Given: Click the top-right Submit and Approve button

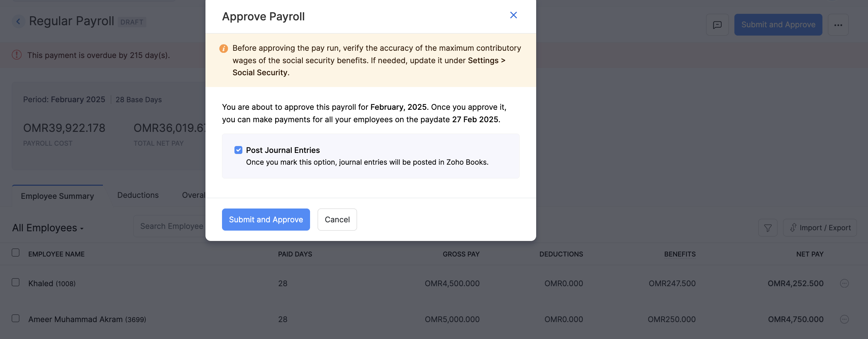Looking at the screenshot, I should tap(778, 25).
